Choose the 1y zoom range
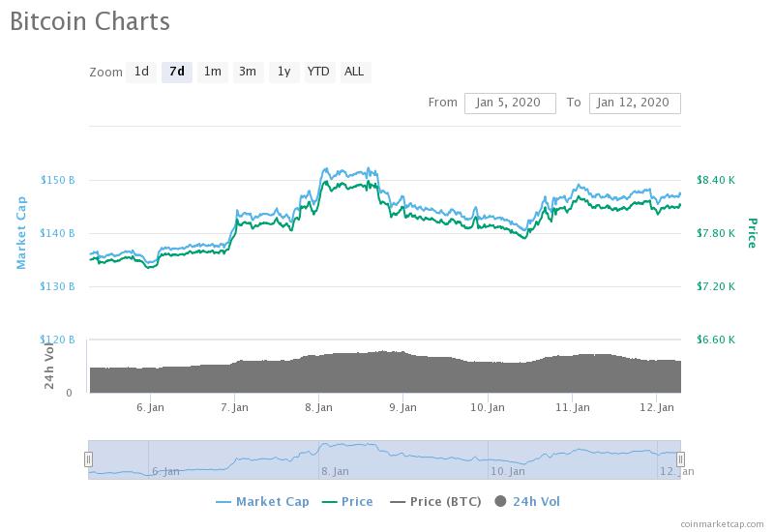This screenshot has height=532, width=774. click(x=283, y=72)
